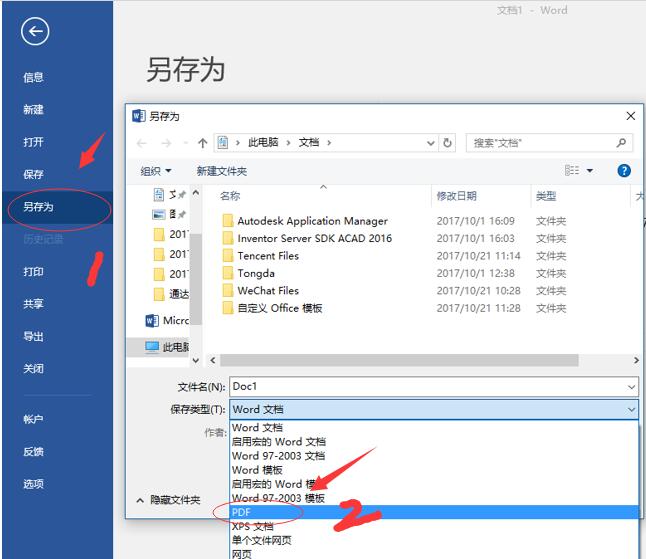Image resolution: width=646 pixels, height=559 pixels.
Task: Click the search magnifier icon
Action: (621, 143)
